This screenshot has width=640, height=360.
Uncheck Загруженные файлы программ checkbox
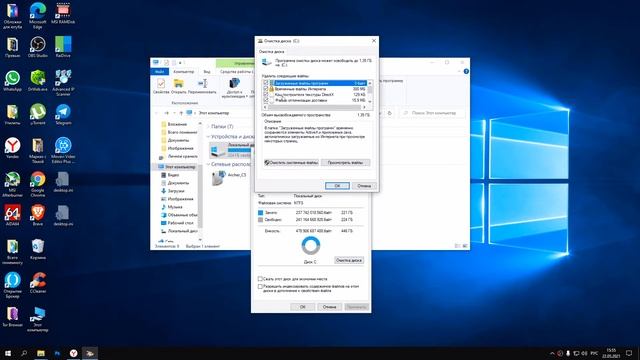[266, 83]
